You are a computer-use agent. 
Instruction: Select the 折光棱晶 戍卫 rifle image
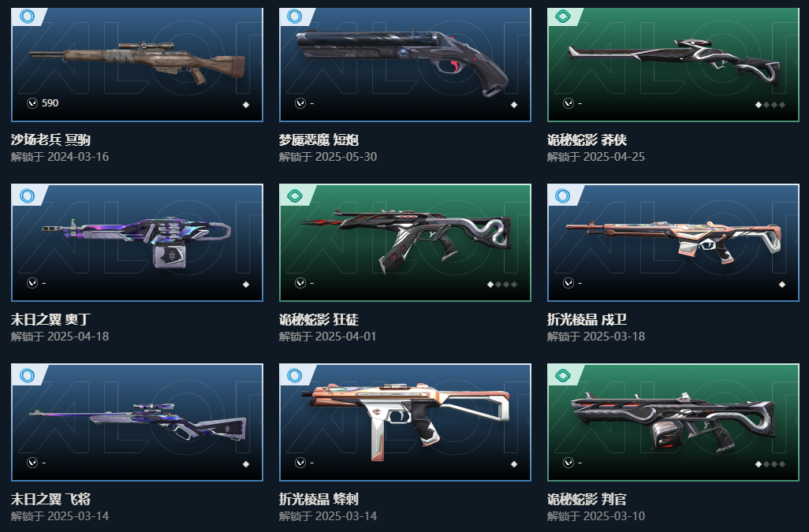(x=673, y=241)
